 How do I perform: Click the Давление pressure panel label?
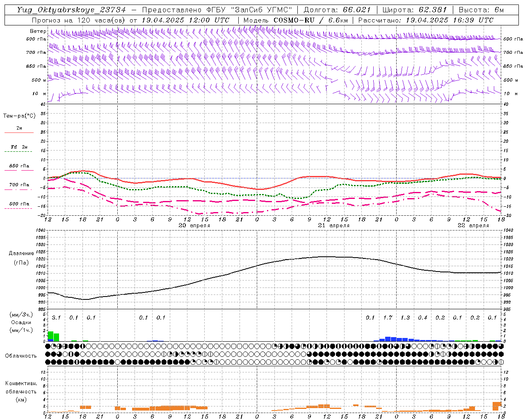pyautogui.click(x=21, y=253)
